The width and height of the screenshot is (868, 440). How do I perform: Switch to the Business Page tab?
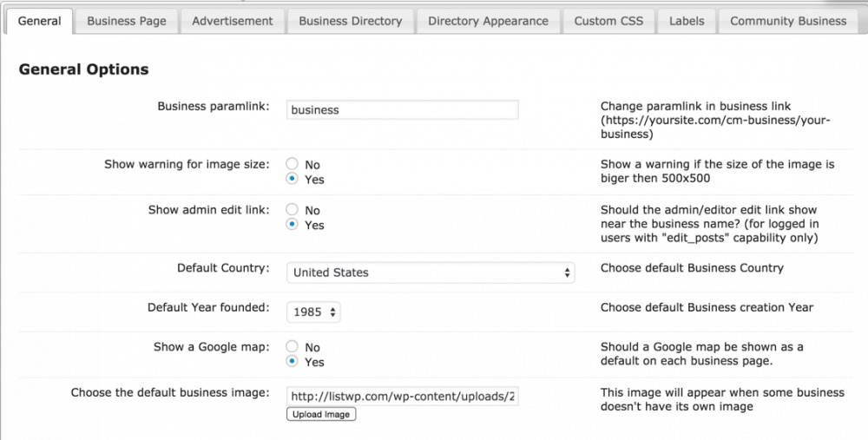[x=127, y=21]
